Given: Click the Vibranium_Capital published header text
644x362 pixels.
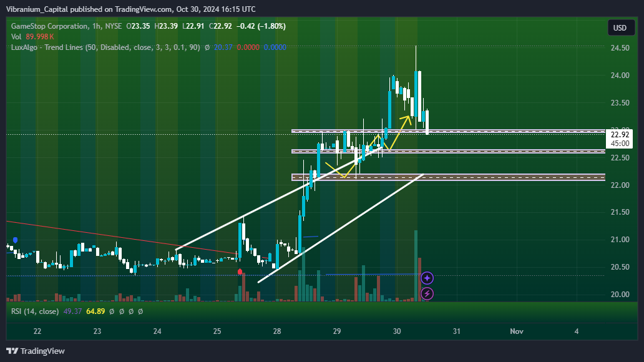Looking at the screenshot, I should 130,9.
